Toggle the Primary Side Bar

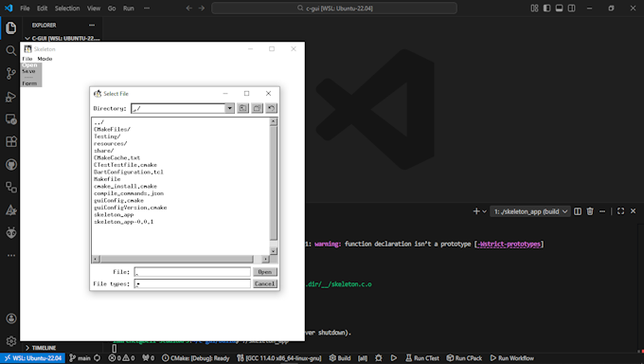546,9
